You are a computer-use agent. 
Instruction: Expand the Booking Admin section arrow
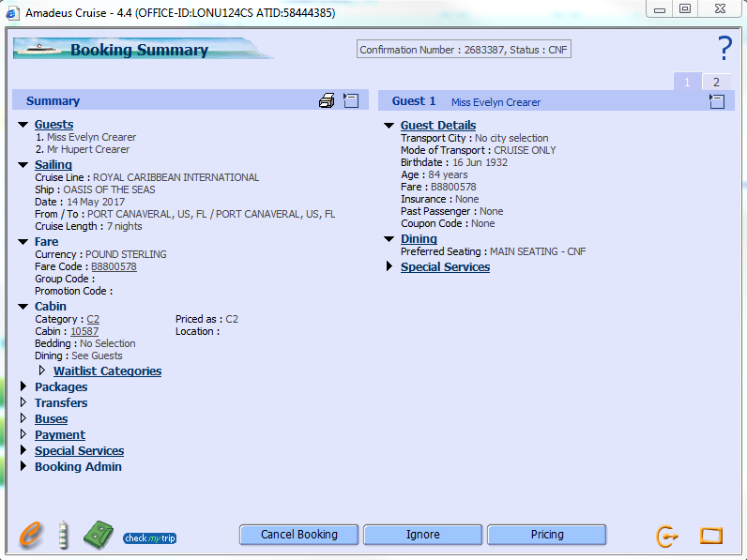(23, 466)
